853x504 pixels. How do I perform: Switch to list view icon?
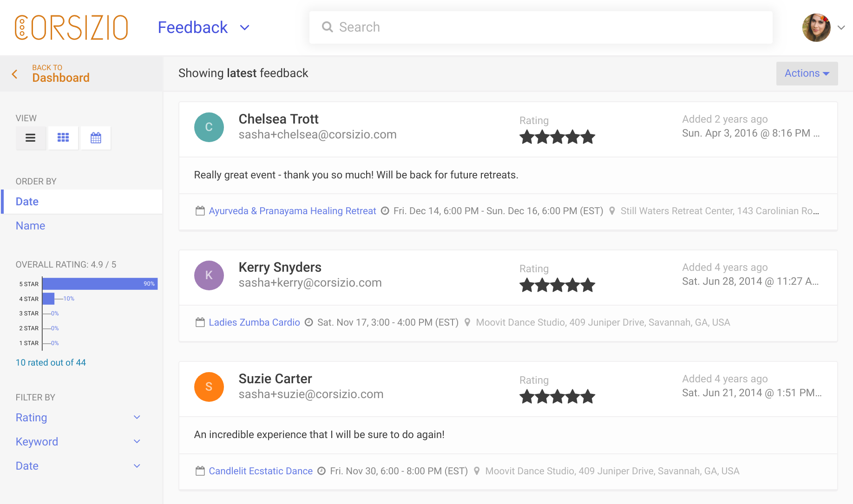click(31, 138)
